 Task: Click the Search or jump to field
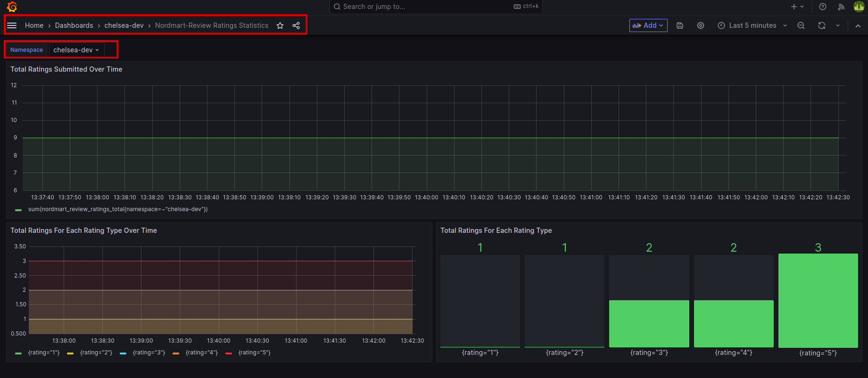click(x=424, y=7)
